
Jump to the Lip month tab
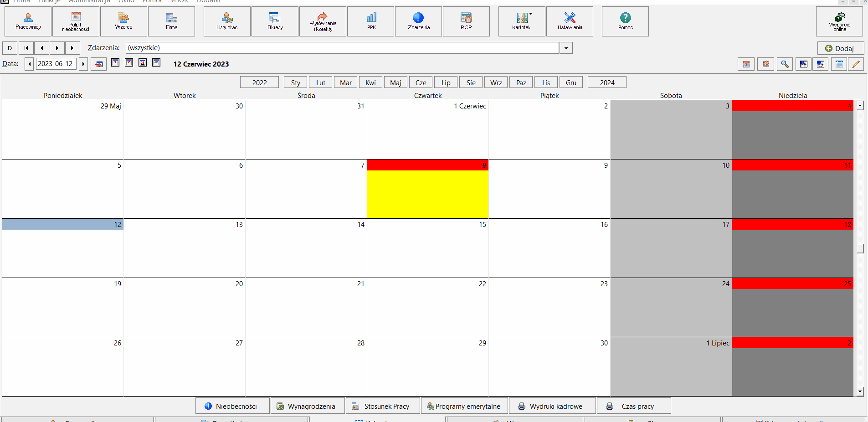coord(446,82)
